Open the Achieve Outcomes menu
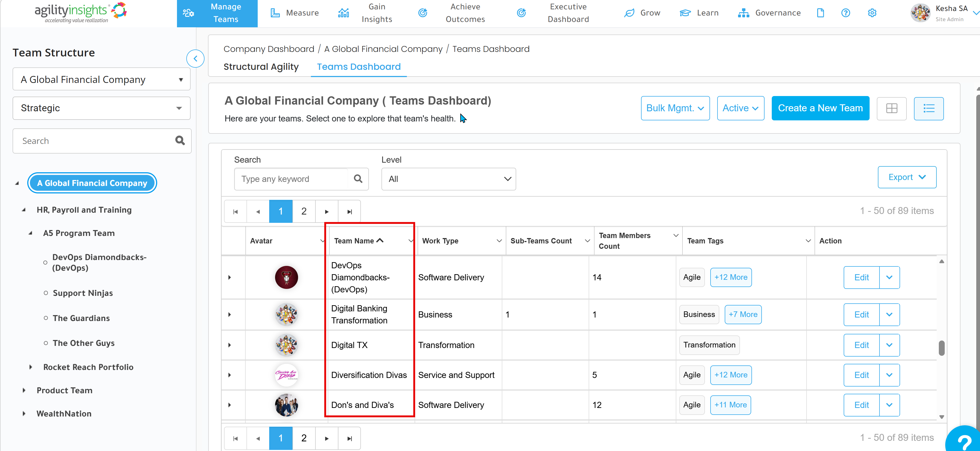Viewport: 980px width, 451px height. pyautogui.click(x=452, y=13)
